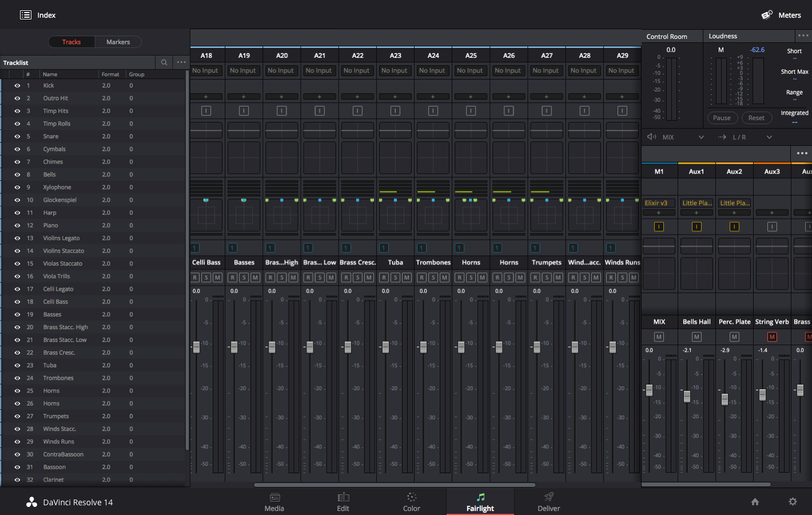Toggle visibility of Piano track
The image size is (812, 515).
17,225
